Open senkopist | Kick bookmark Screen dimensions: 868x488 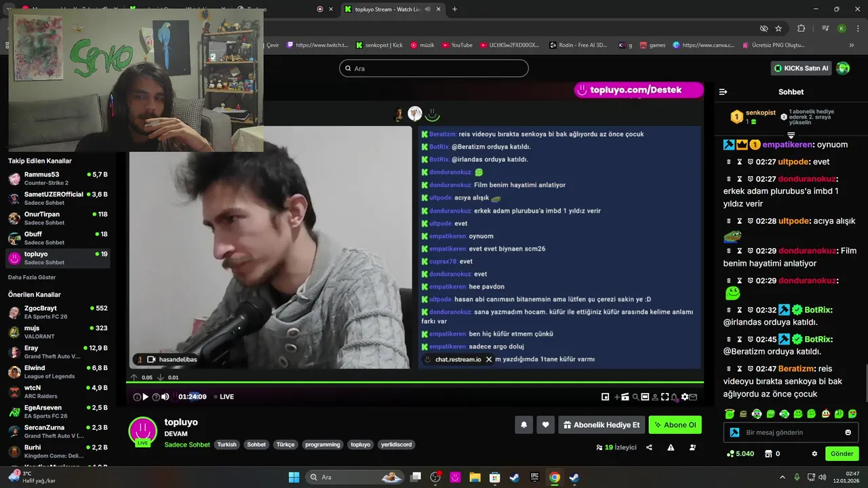point(379,45)
